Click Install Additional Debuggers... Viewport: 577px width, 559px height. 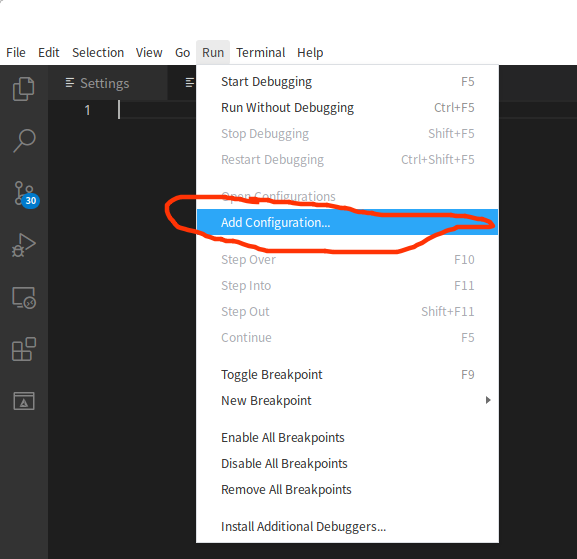click(x=347, y=526)
